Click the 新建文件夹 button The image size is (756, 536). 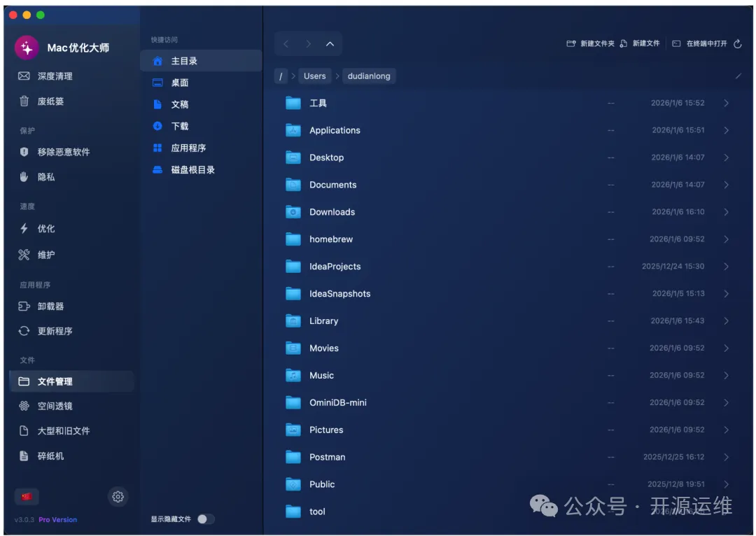pyautogui.click(x=590, y=43)
